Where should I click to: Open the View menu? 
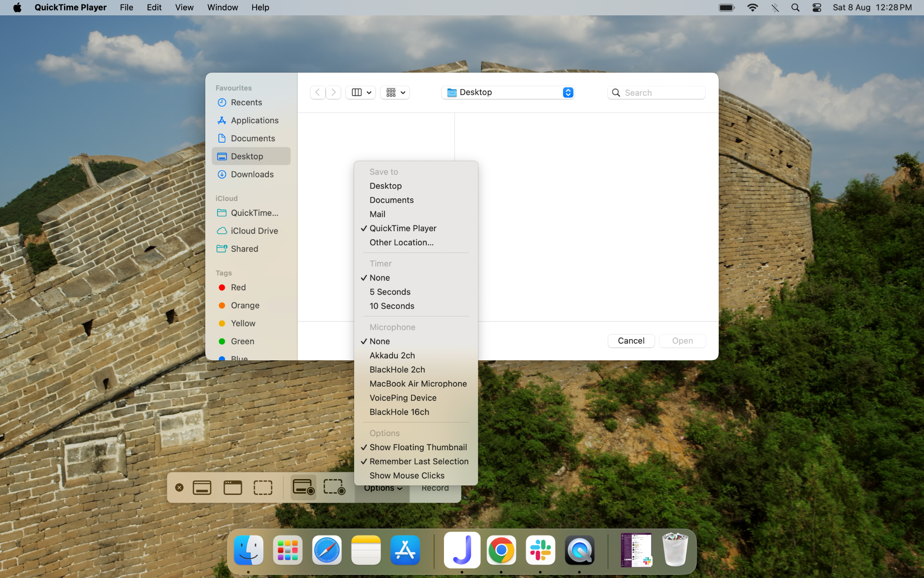184,8
